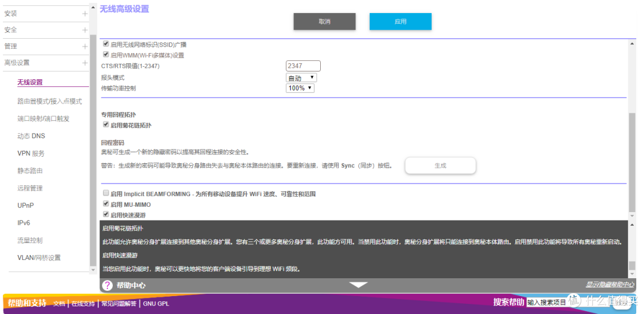Click the sidebar scrollbar thumb
This screenshot has width=644, height=314.
93,150
